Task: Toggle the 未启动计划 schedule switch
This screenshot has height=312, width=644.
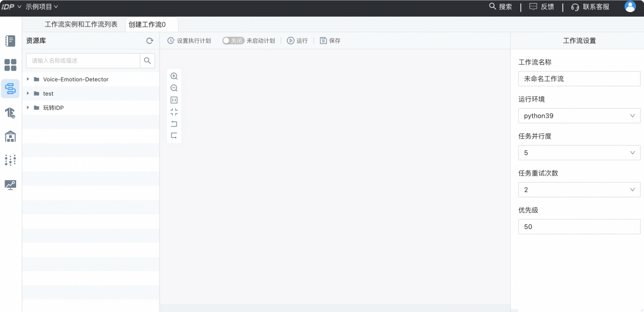Action: (x=233, y=41)
